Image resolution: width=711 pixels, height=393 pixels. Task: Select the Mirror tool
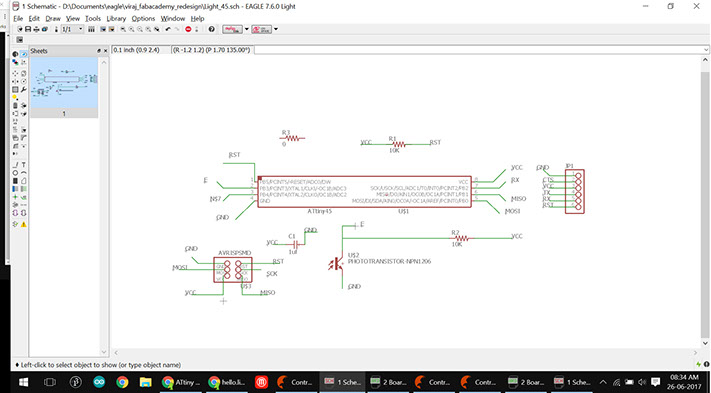15,81
